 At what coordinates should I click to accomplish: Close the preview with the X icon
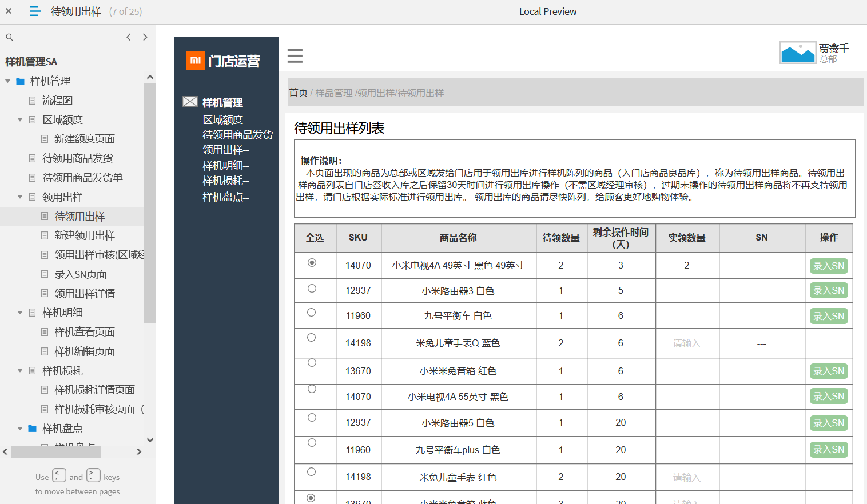(x=9, y=11)
